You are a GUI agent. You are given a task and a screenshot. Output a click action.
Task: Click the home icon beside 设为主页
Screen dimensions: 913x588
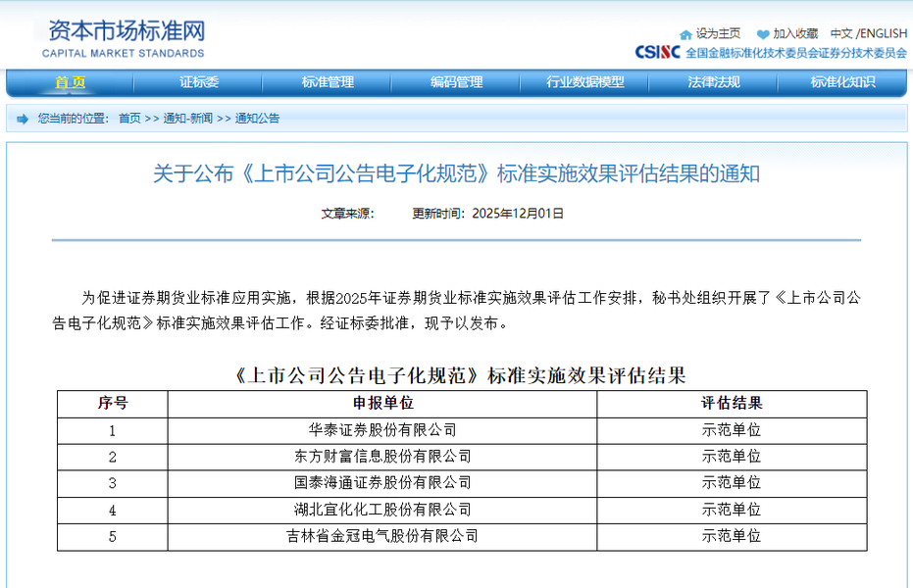[685, 34]
